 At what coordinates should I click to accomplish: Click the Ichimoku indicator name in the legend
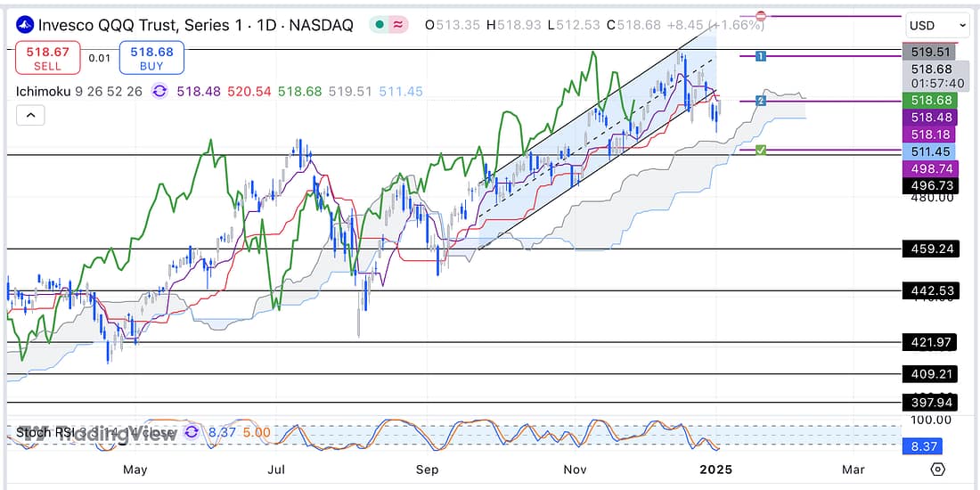click(45, 91)
